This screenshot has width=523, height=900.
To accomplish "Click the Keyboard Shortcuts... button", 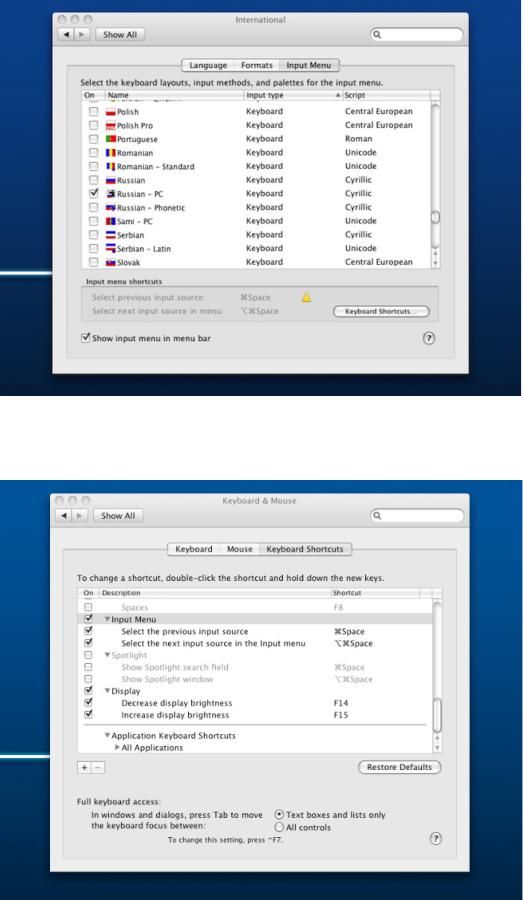I will [x=381, y=312].
